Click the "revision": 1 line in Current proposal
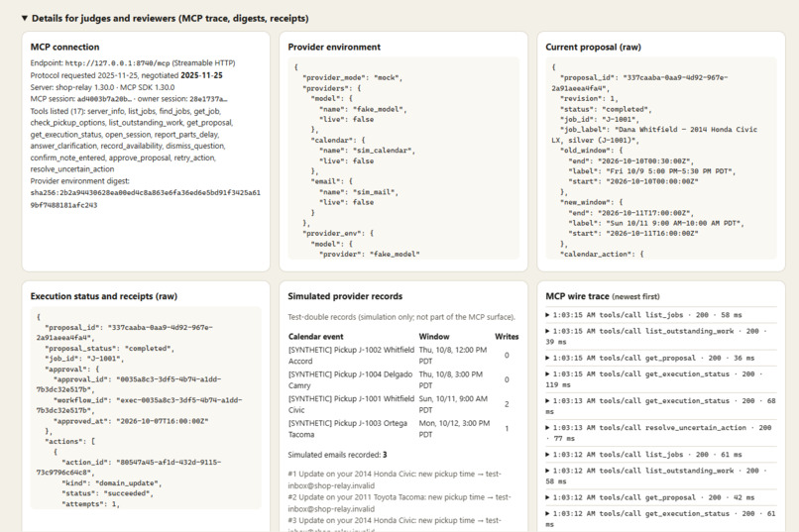This screenshot has height=532, width=799. tap(589, 99)
